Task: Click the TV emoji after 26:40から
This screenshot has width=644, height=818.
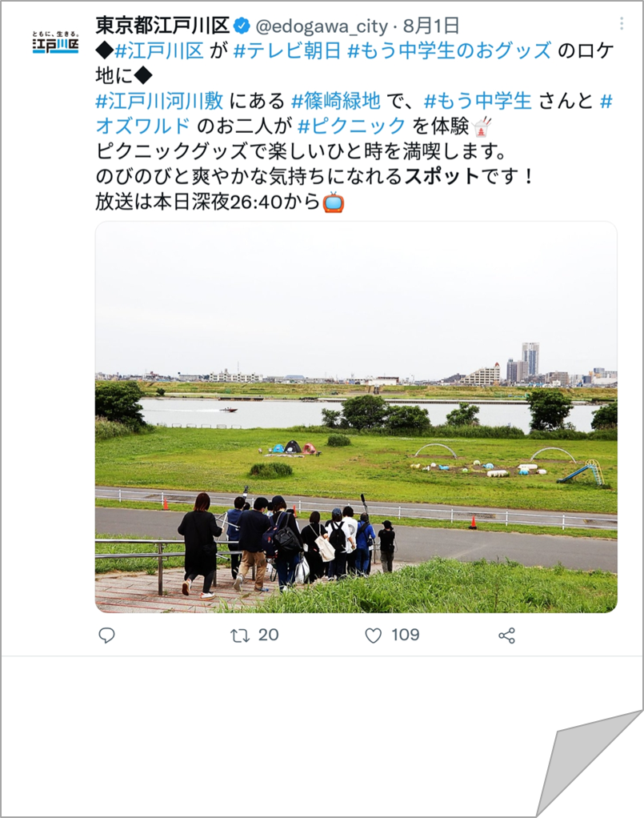Action: tap(334, 202)
